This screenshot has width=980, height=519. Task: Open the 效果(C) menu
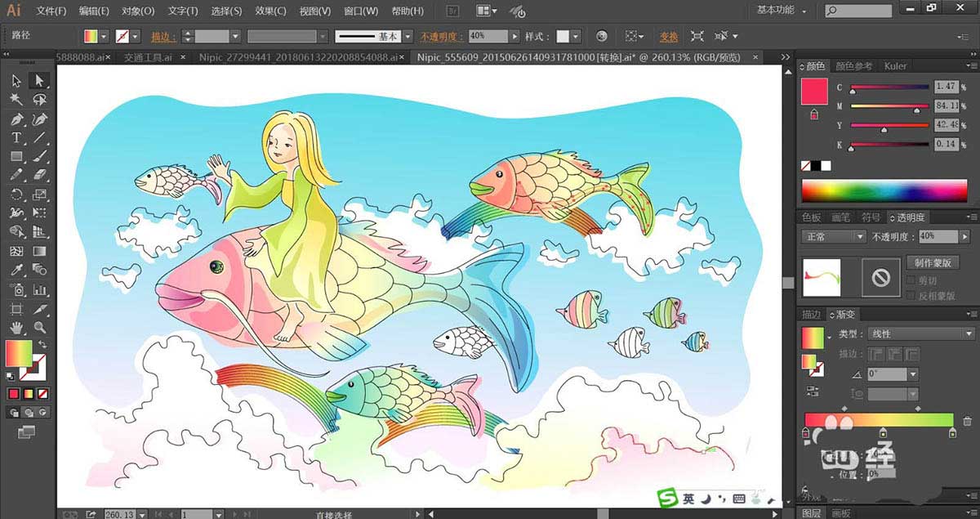(269, 11)
